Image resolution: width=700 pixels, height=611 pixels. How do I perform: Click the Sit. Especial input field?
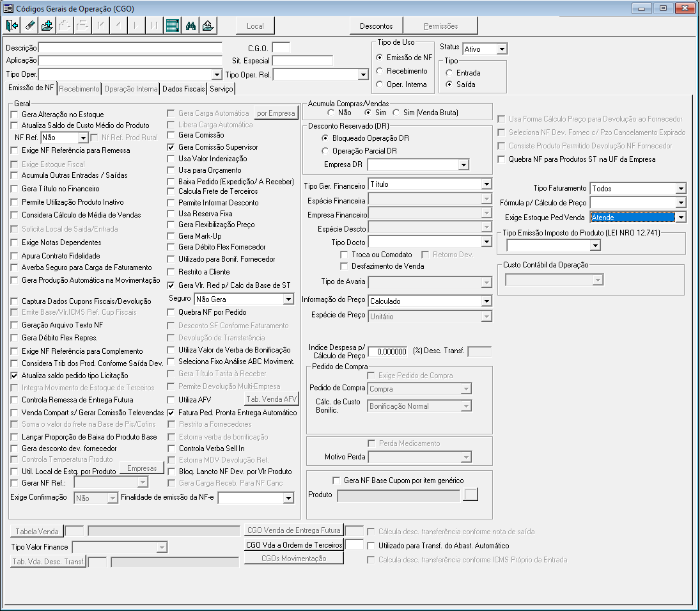click(302, 60)
